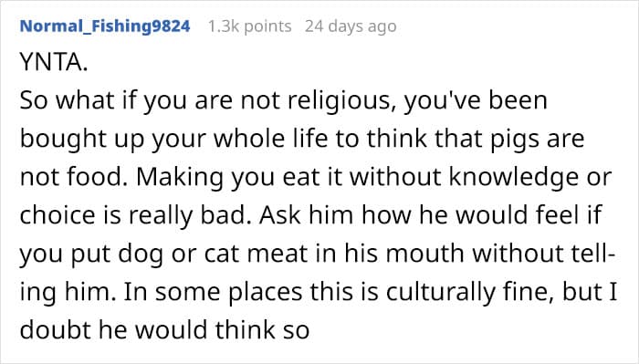This screenshot has height=364, width=639.
Task: Click the word Making in the comment
Action: [x=180, y=177]
